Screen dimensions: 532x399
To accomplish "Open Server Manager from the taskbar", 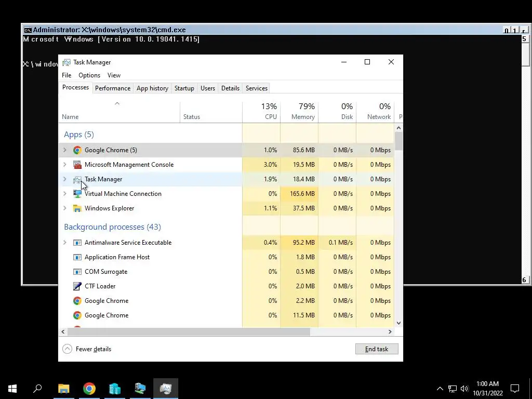I will 115,388.
